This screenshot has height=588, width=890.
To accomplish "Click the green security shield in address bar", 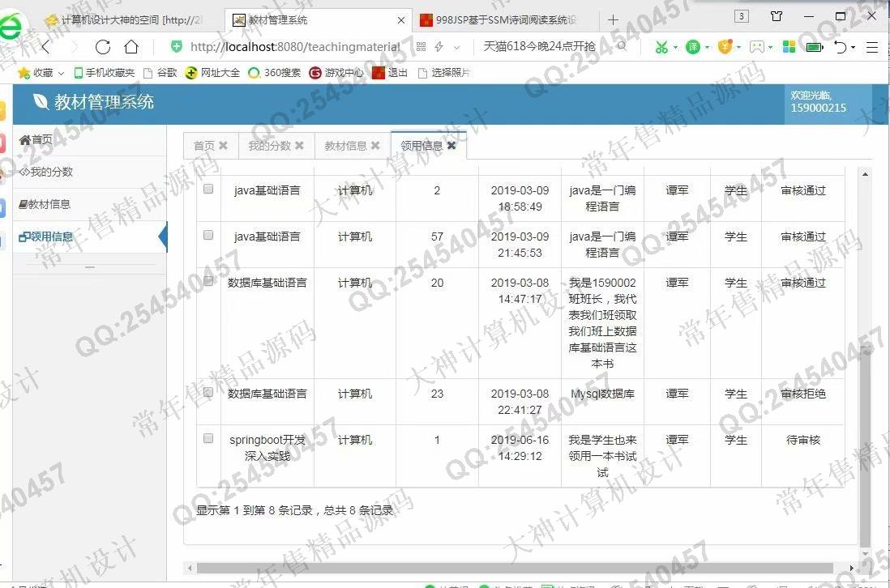I will (177, 46).
